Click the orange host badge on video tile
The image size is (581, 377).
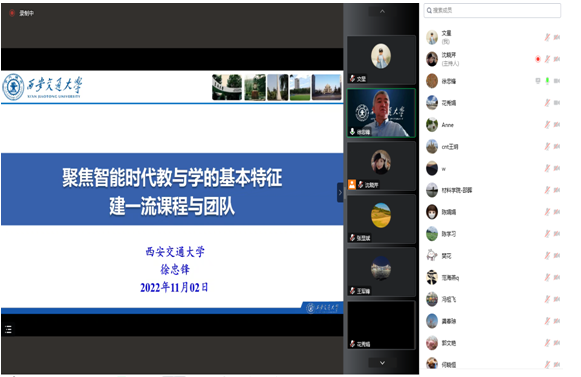[x=352, y=184]
